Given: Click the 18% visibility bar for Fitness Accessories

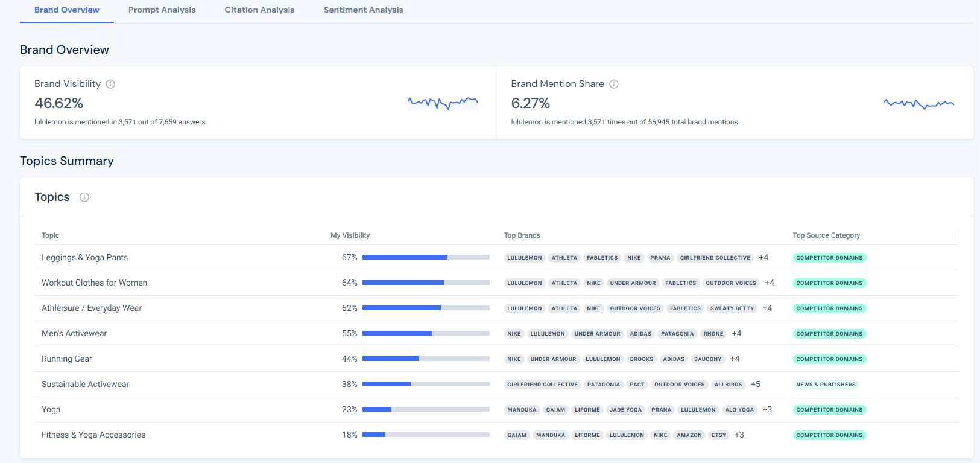Looking at the screenshot, I should tap(426, 435).
